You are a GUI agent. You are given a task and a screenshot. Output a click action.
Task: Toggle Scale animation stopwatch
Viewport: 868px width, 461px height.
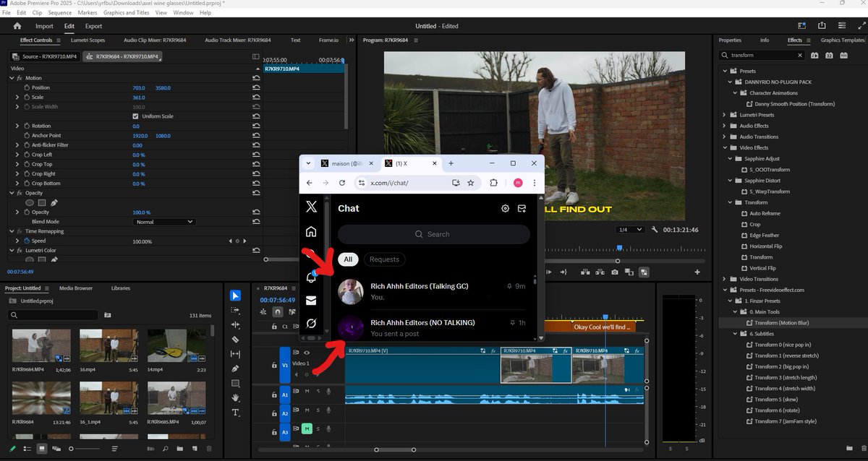click(x=27, y=97)
